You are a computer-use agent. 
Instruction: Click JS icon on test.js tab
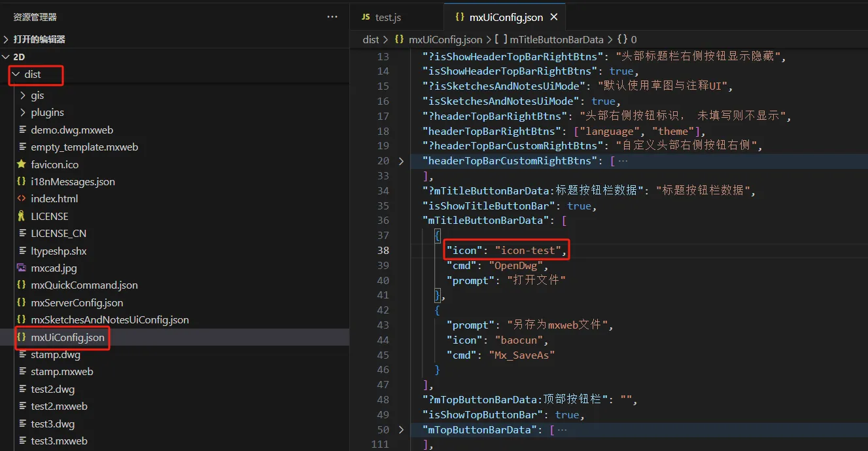point(366,17)
